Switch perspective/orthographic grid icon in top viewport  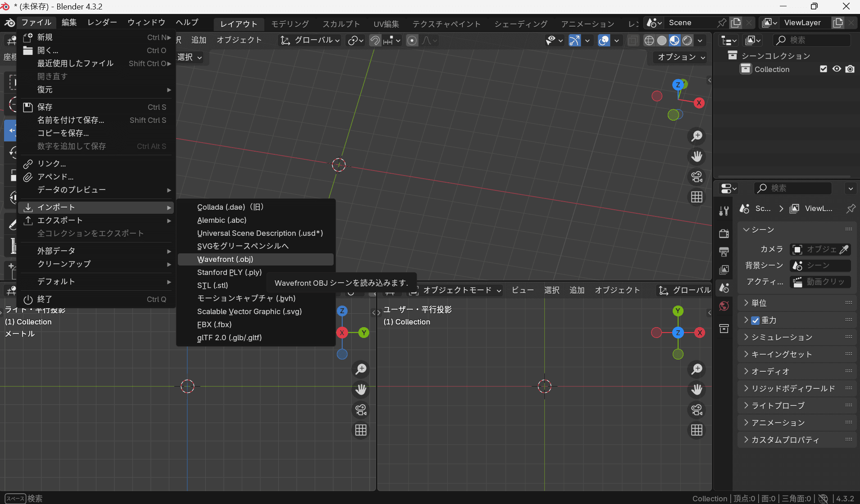[697, 197]
